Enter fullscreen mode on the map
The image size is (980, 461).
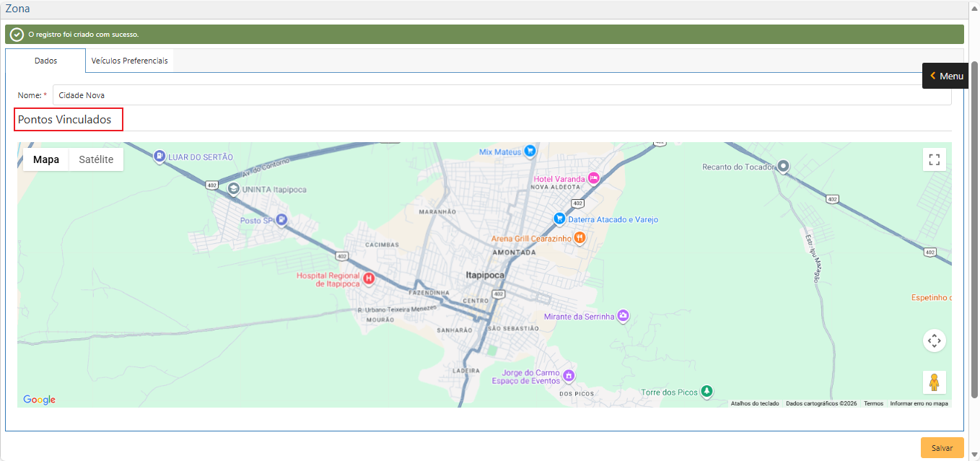(x=934, y=159)
